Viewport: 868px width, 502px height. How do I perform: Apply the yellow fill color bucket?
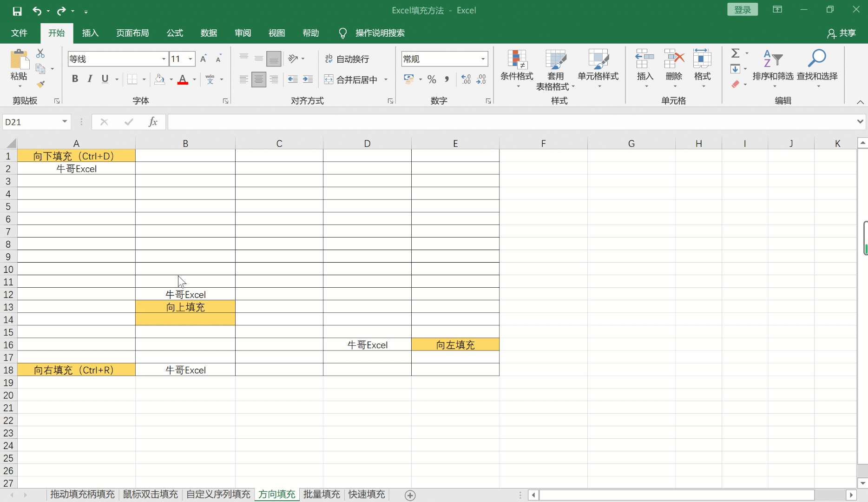tap(159, 79)
